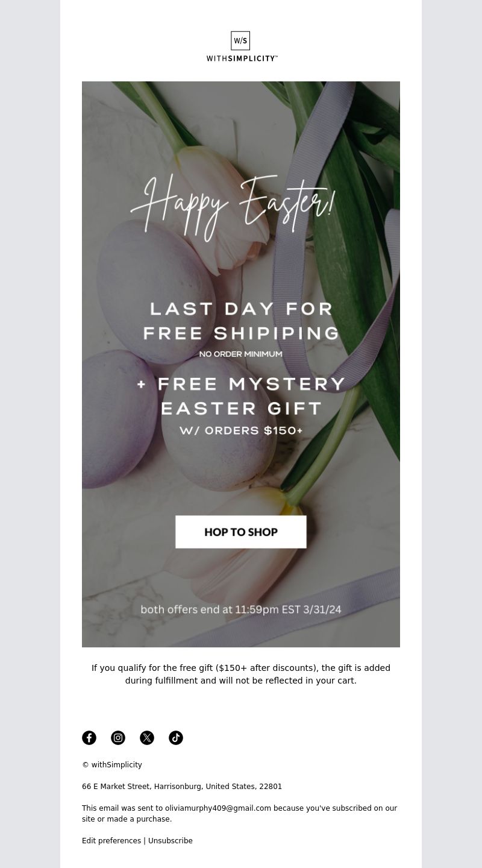The width and height of the screenshot is (482, 868).
Task: Click the Unsubscribe link
Action: [171, 841]
